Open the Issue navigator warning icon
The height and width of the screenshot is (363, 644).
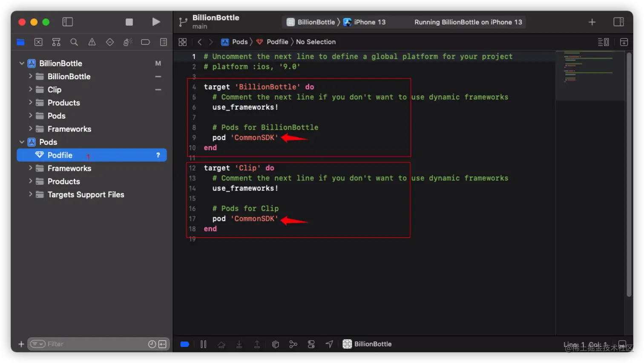(x=92, y=42)
